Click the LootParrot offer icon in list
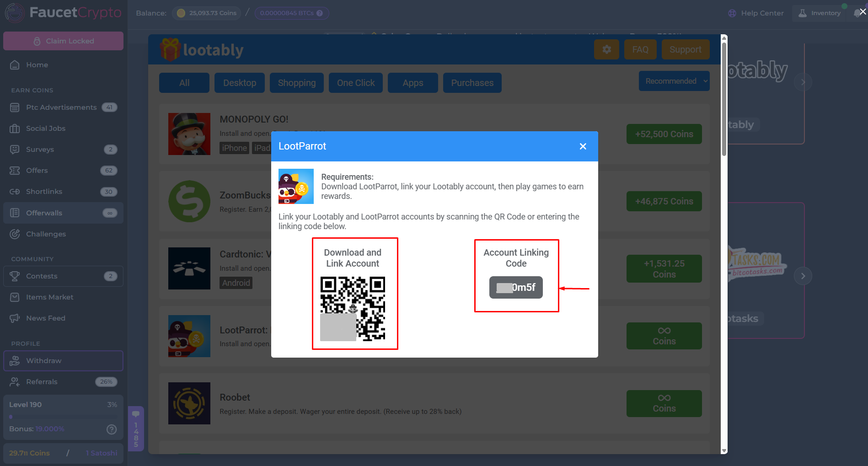Viewport: 868px width, 466px height. pos(189,336)
